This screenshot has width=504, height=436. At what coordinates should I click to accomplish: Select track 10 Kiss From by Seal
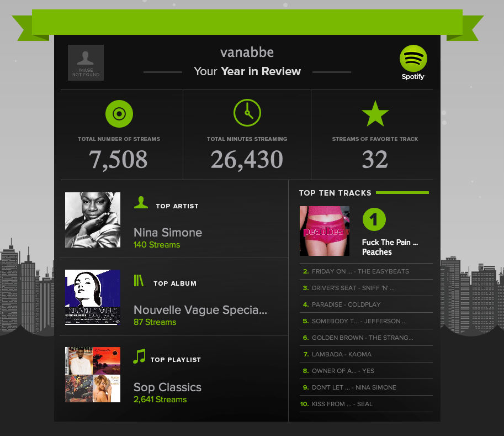coord(366,404)
